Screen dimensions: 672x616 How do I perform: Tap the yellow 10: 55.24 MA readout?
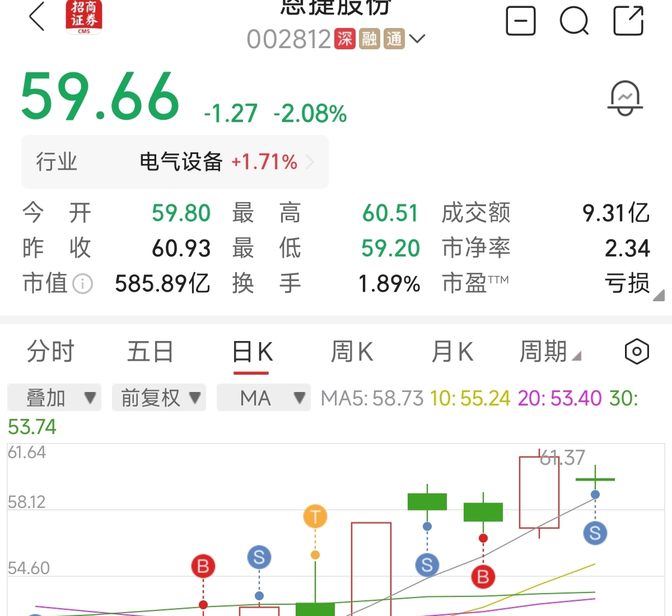coord(470,398)
